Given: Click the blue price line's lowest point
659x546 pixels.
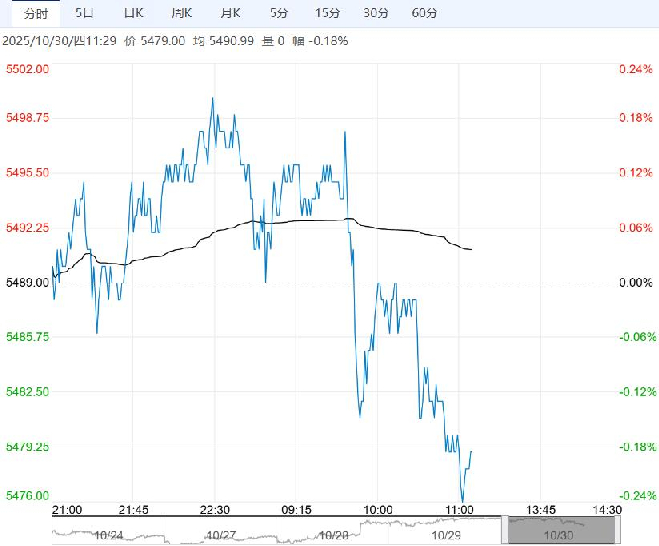Looking at the screenshot, I should (462, 501).
